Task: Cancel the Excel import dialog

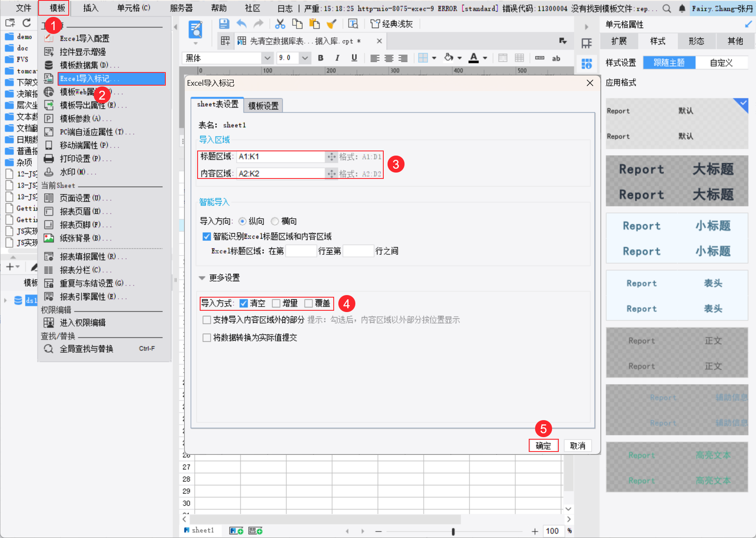Action: point(577,446)
